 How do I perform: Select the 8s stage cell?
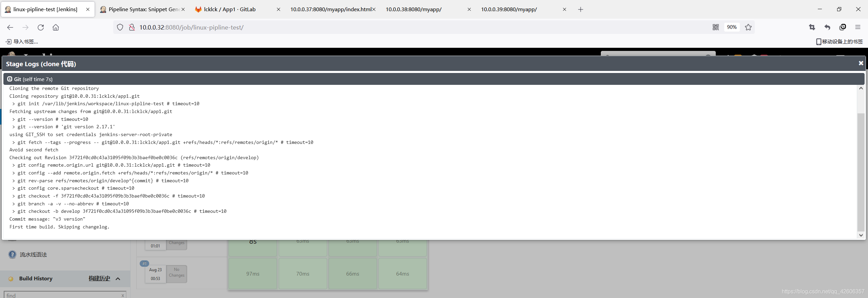click(253, 248)
